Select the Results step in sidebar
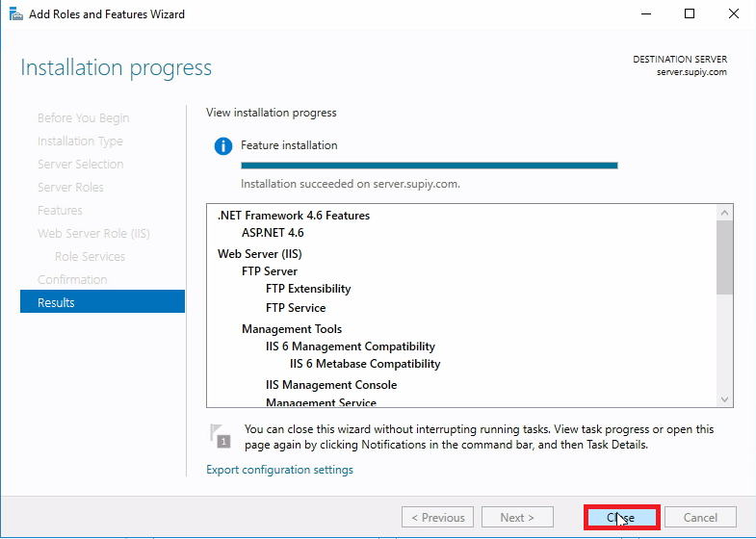756x539 pixels. (102, 302)
